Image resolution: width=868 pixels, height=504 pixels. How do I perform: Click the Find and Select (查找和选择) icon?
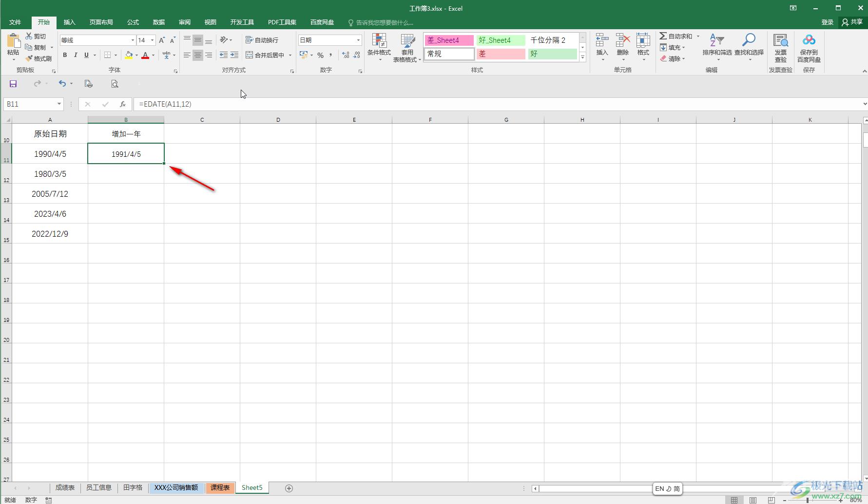point(749,40)
